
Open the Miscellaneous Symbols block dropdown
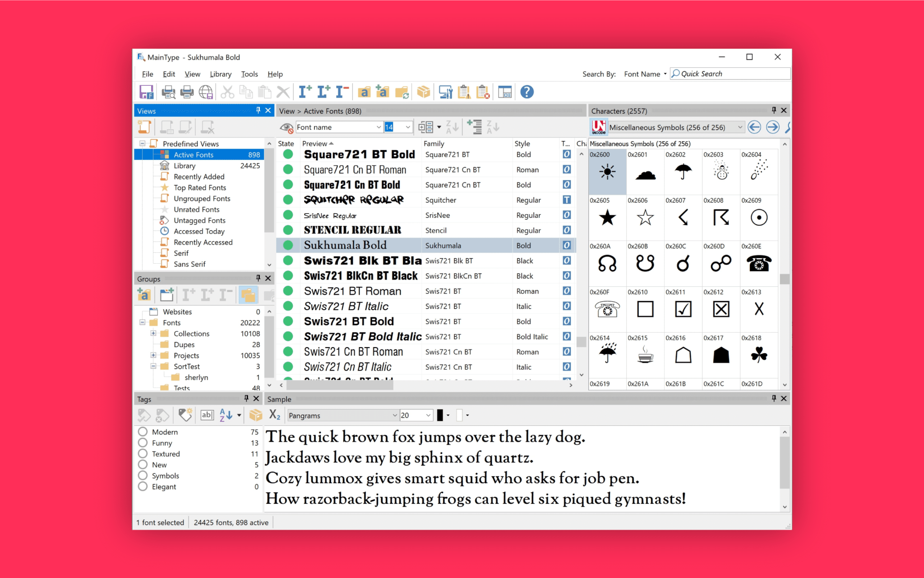[739, 127]
